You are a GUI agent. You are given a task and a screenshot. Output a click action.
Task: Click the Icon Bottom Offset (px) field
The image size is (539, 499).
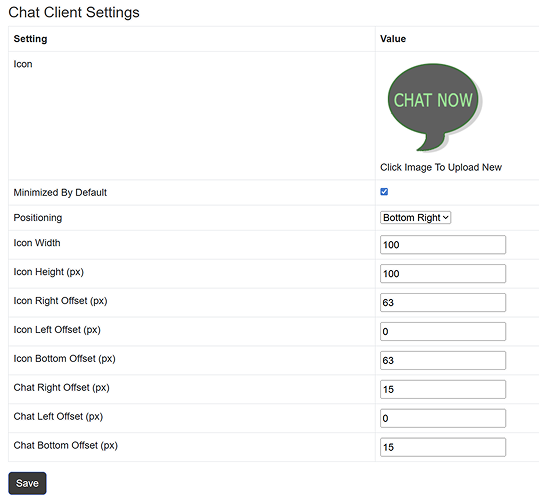pos(443,360)
